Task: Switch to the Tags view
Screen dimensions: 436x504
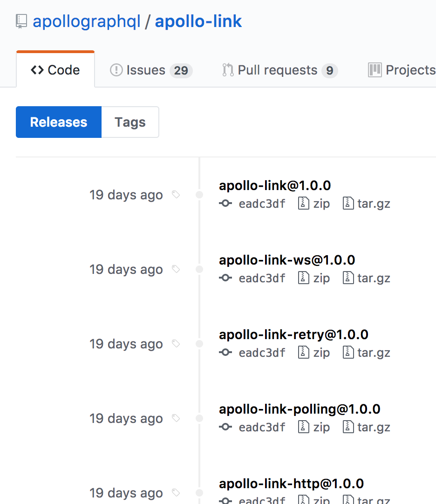Action: pos(130,122)
